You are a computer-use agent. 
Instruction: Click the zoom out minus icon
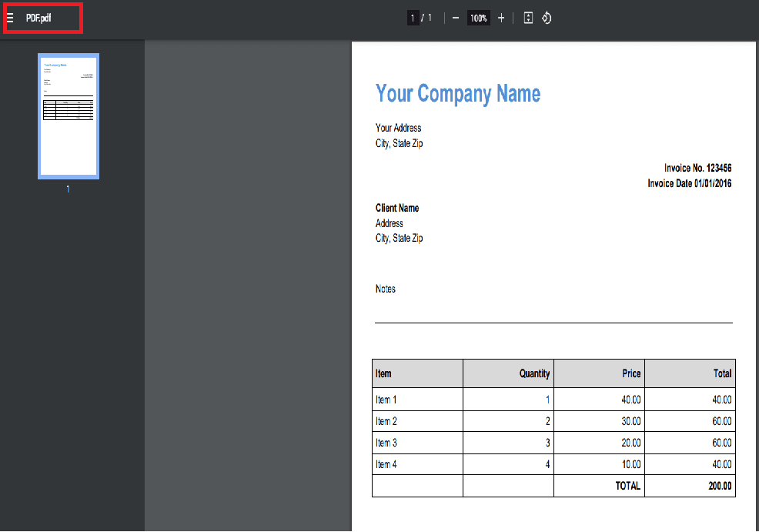(456, 18)
